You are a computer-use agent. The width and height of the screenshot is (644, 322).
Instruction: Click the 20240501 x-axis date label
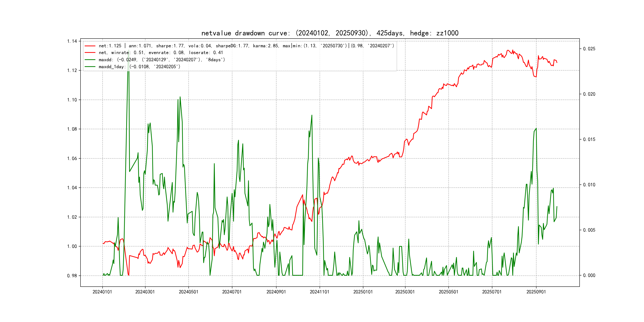pos(188,292)
